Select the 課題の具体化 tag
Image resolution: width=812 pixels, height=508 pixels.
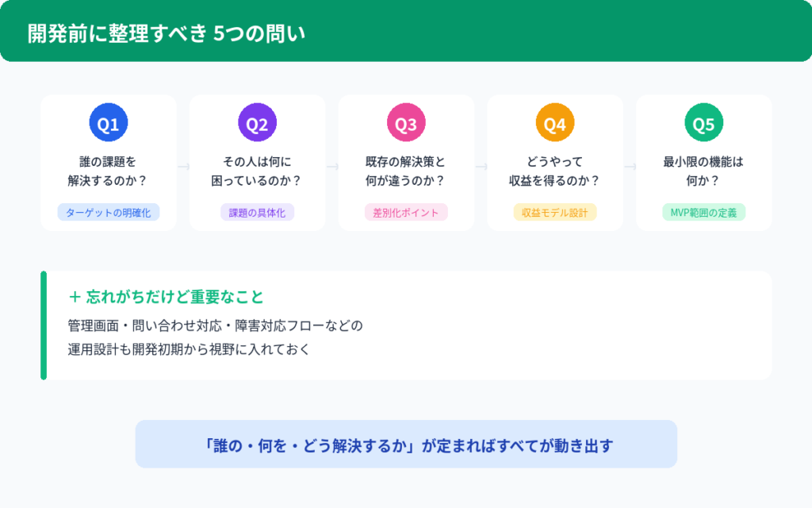pyautogui.click(x=257, y=212)
